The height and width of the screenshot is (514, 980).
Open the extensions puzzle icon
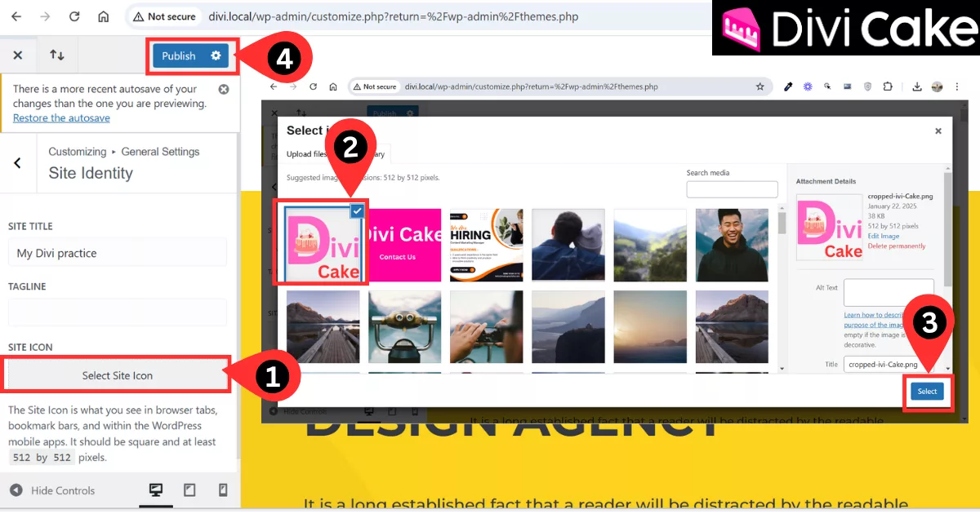888,86
